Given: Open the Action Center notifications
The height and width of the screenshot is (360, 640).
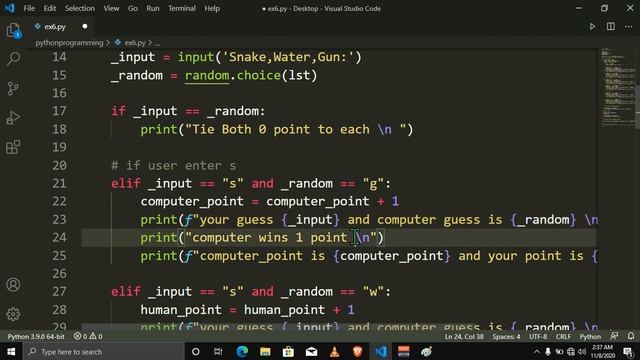Looking at the screenshot, I should click(629, 352).
